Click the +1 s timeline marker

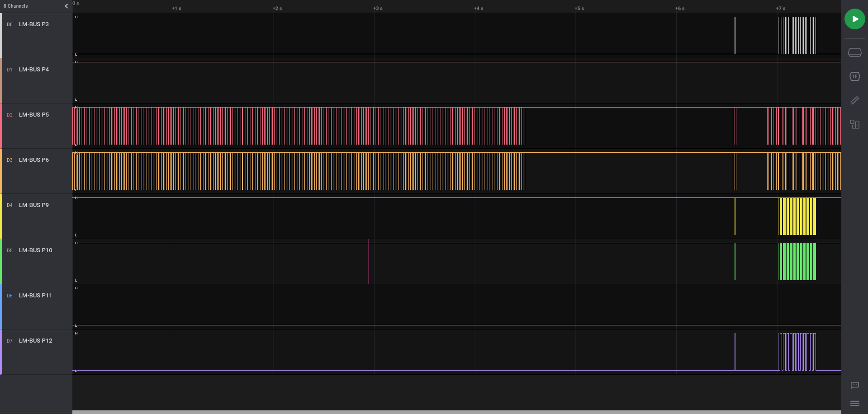[176, 8]
